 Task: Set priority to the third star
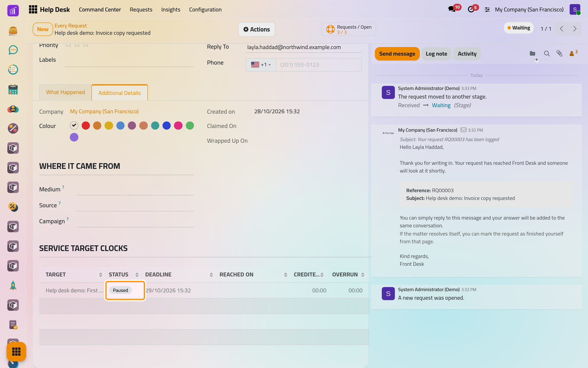tap(86, 45)
